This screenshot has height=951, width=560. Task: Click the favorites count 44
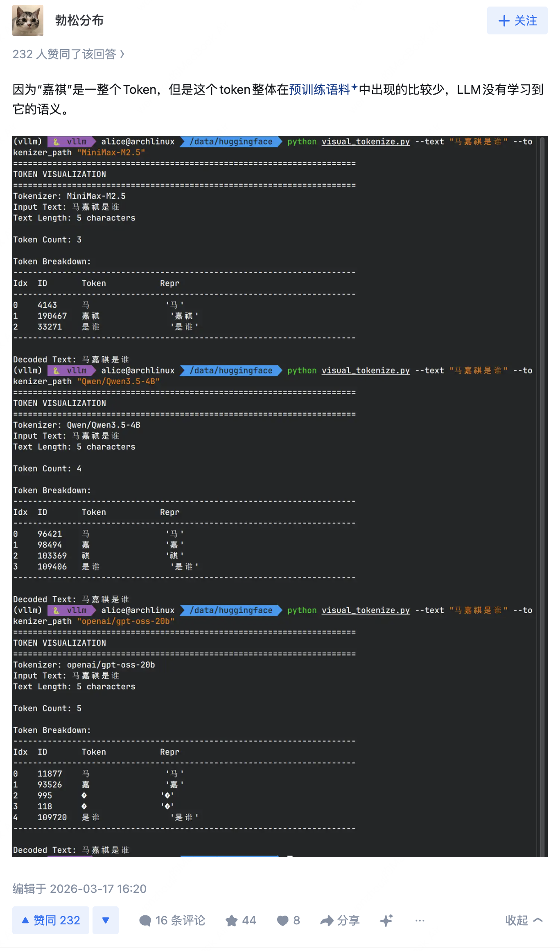(x=249, y=920)
